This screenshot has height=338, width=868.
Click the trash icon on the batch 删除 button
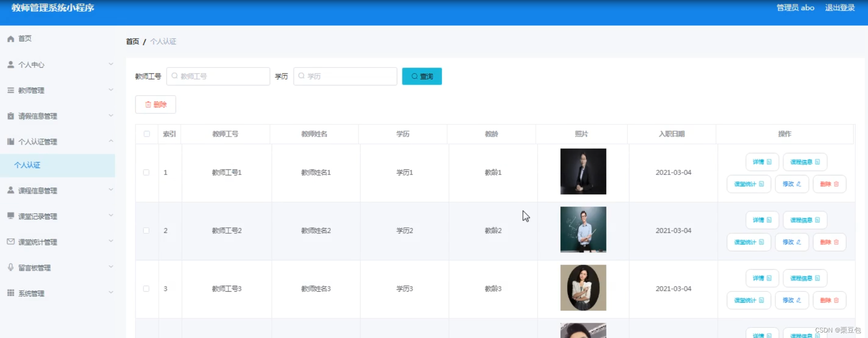point(148,105)
